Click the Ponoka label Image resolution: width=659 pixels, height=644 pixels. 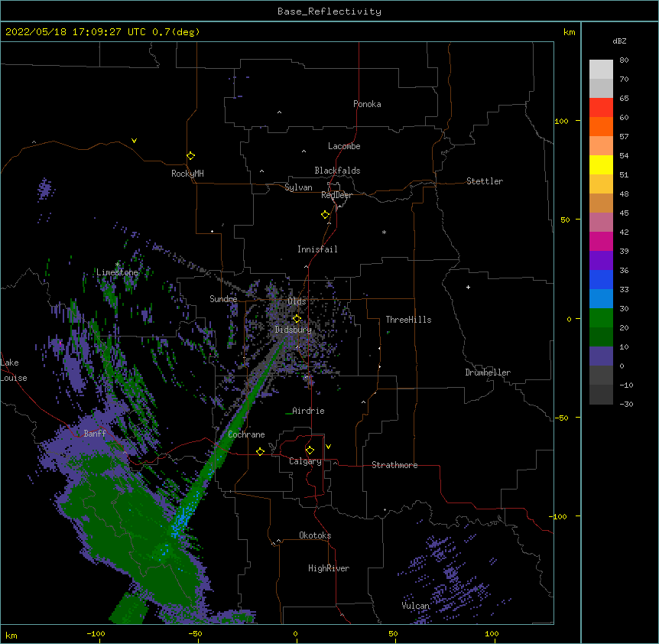coord(367,104)
